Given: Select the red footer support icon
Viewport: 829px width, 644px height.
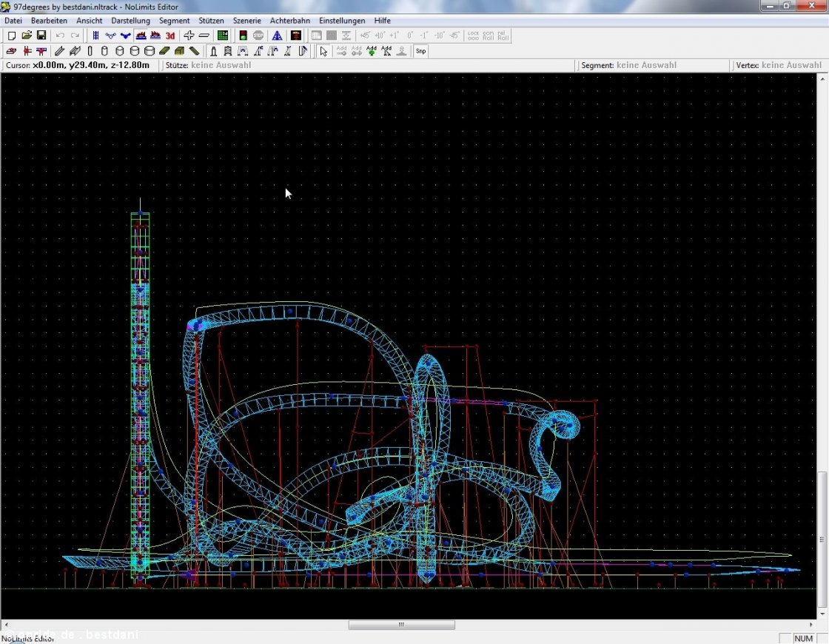Looking at the screenshot, I should [12, 51].
